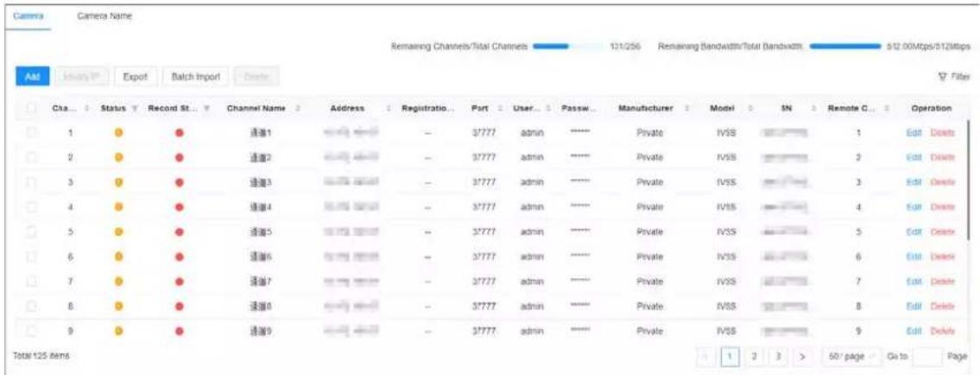Screen dimensions: 980x375
Task: Open the Status column filter icon
Action: click(134, 109)
